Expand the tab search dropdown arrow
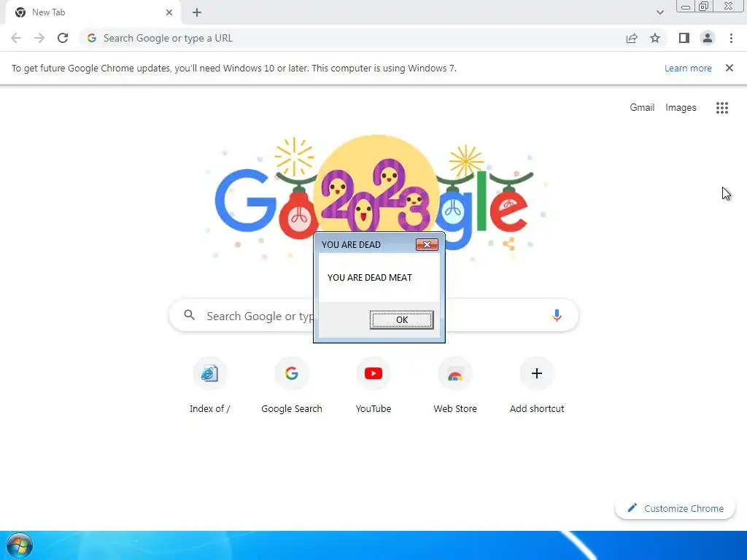 (x=659, y=12)
